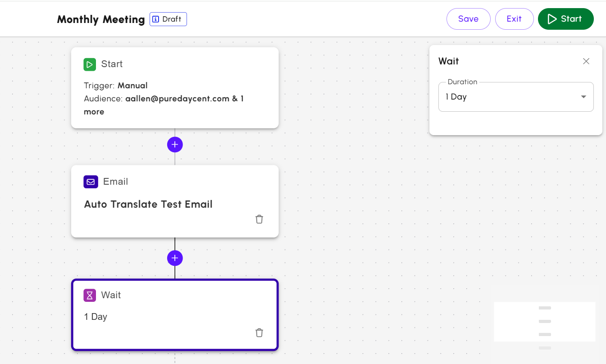Open the Duration dropdown

(x=515, y=97)
